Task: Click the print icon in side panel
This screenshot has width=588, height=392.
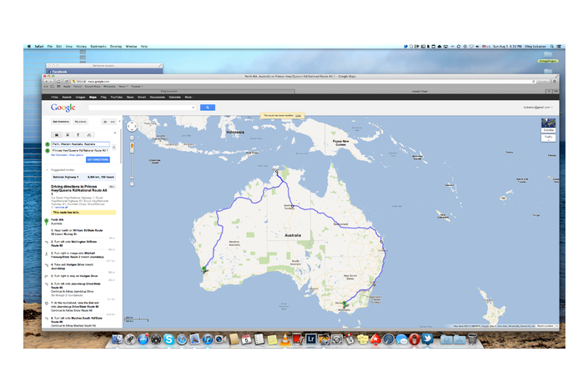Action: point(105,122)
